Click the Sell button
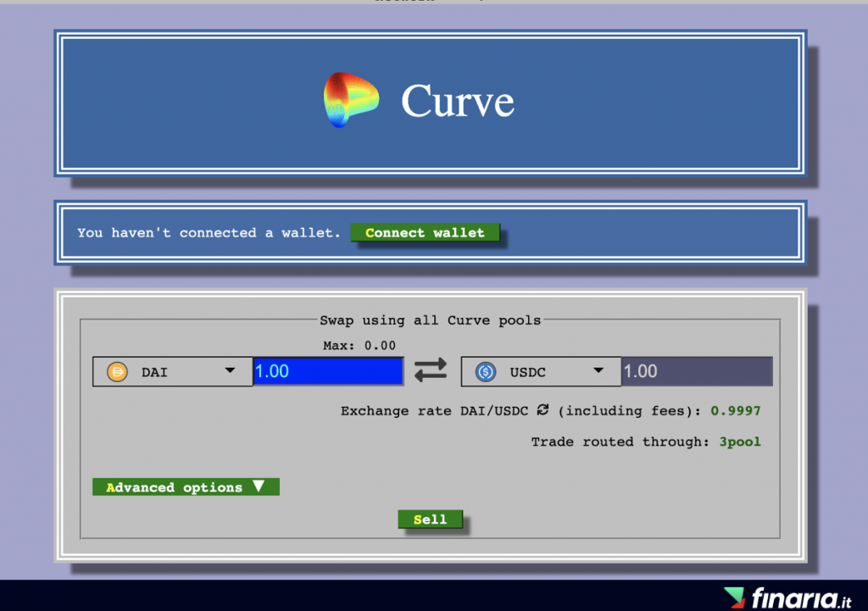This screenshot has width=868, height=611. click(x=430, y=519)
